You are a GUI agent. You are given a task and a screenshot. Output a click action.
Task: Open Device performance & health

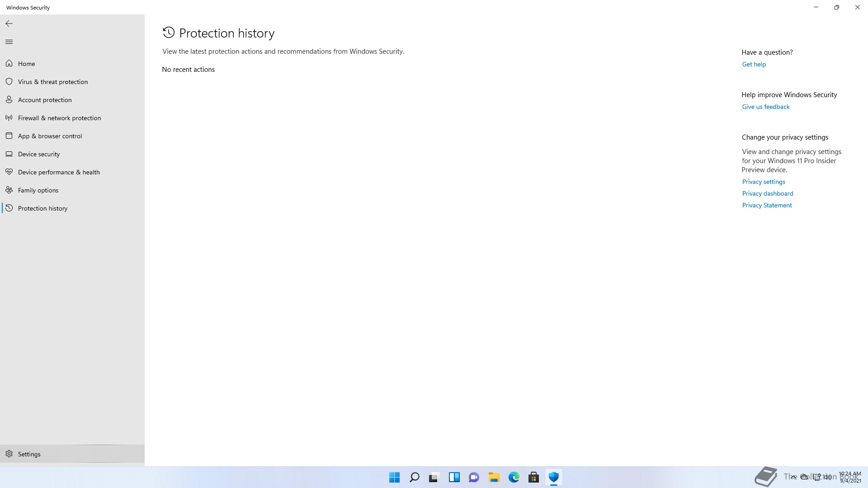[x=59, y=172]
